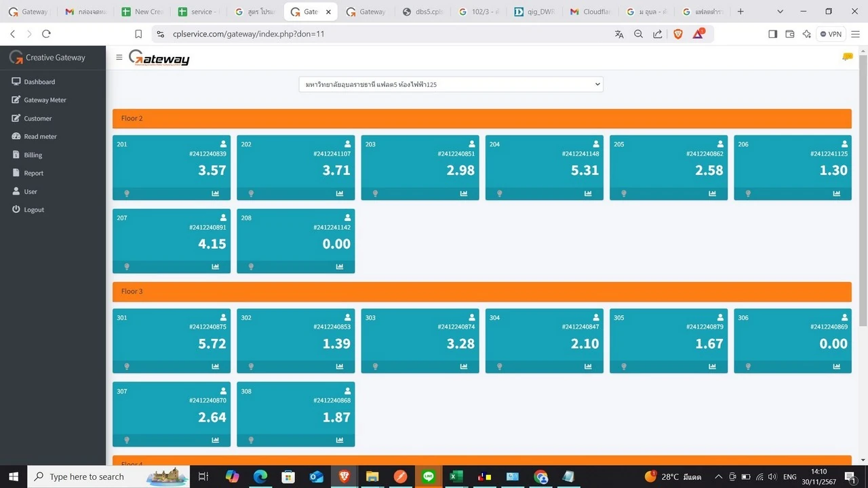The image size is (868, 488).
Task: Click the 5.72 reading on room 301
Action: click(x=212, y=344)
